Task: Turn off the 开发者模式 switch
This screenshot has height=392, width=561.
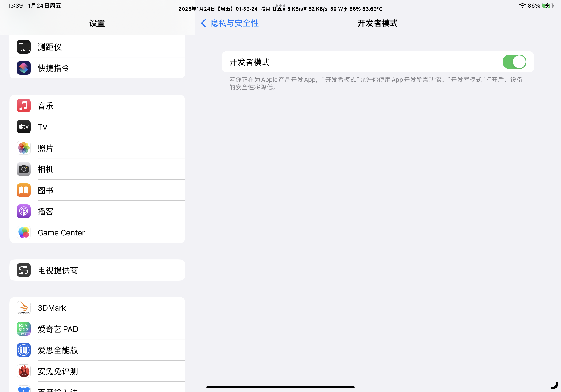Action: 514,62
